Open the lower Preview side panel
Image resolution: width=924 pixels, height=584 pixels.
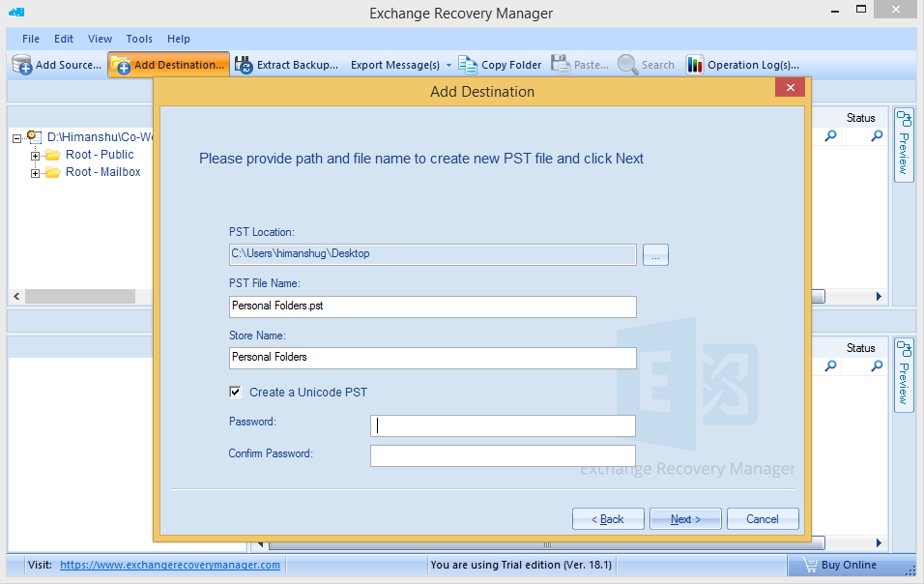[904, 375]
